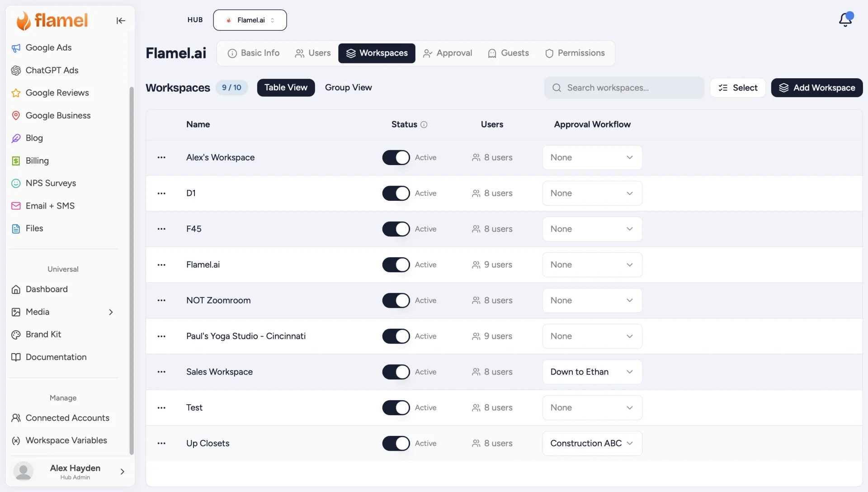Click the Select button
The width and height of the screenshot is (868, 492).
738,88
